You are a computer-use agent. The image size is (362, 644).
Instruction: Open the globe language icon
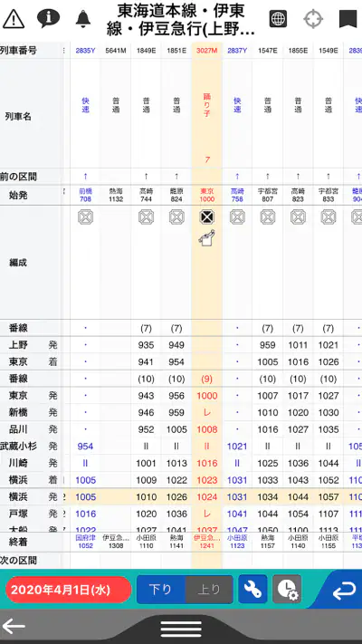point(278,19)
